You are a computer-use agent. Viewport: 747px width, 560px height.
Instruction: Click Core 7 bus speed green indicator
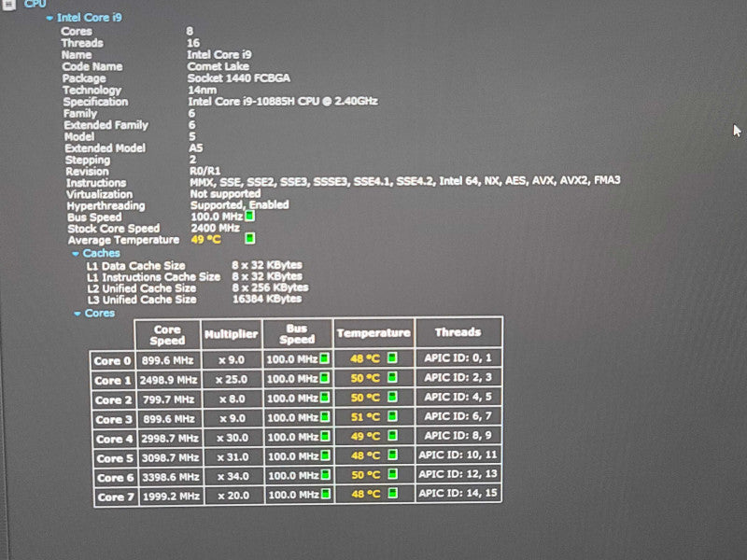326,494
